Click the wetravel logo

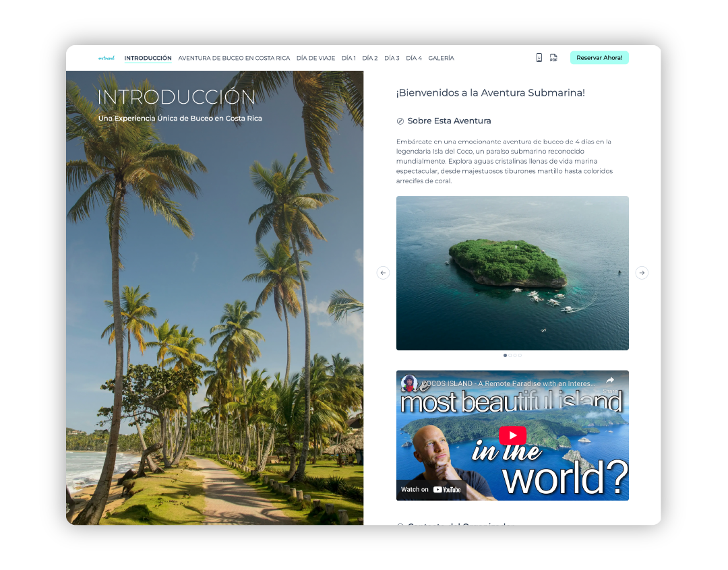[x=107, y=58]
